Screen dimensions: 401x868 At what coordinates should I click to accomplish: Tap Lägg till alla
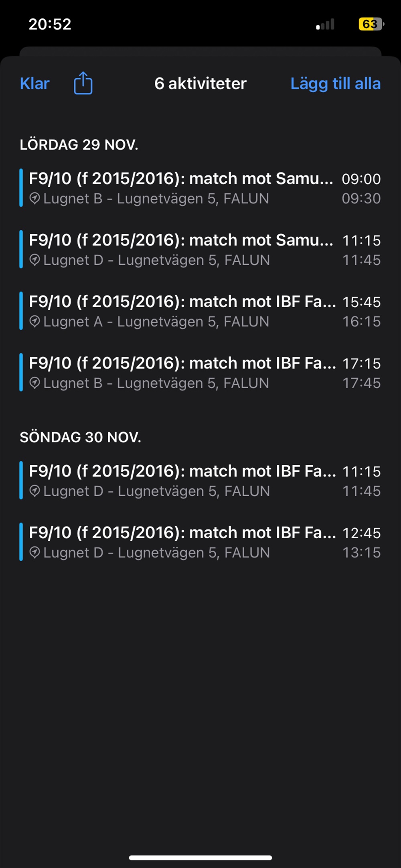coord(335,84)
